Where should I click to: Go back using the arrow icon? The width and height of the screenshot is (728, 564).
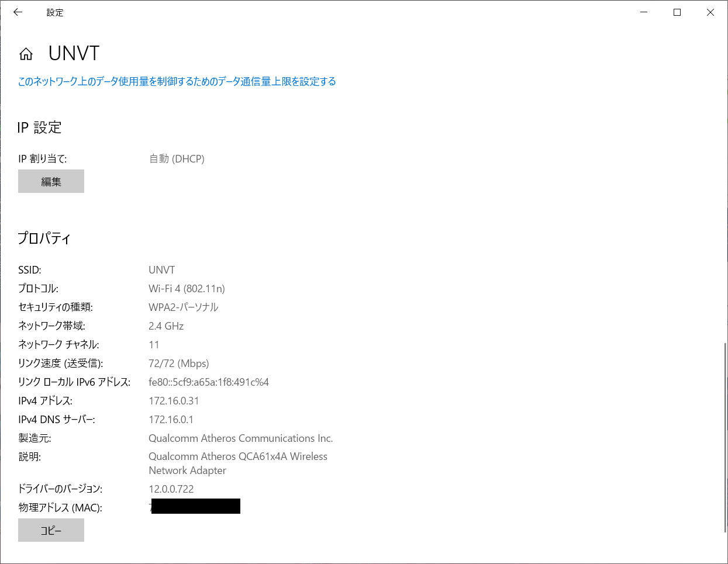point(18,12)
